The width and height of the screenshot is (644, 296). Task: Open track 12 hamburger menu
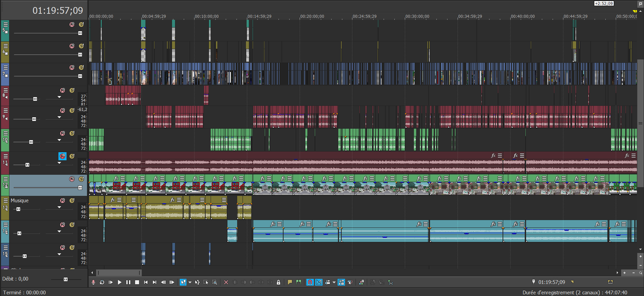coord(6,178)
